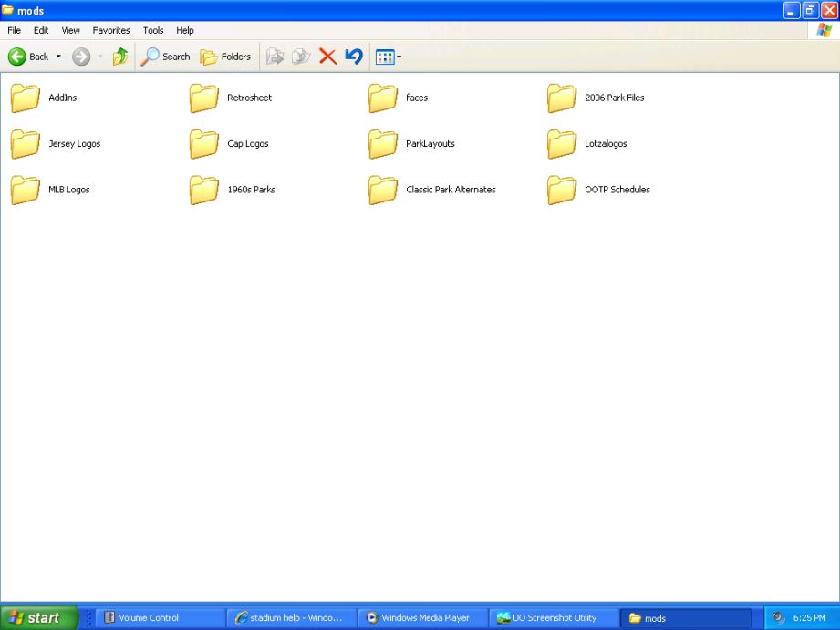Switch to UO Screenshot Utility taskbar item

(x=554, y=617)
